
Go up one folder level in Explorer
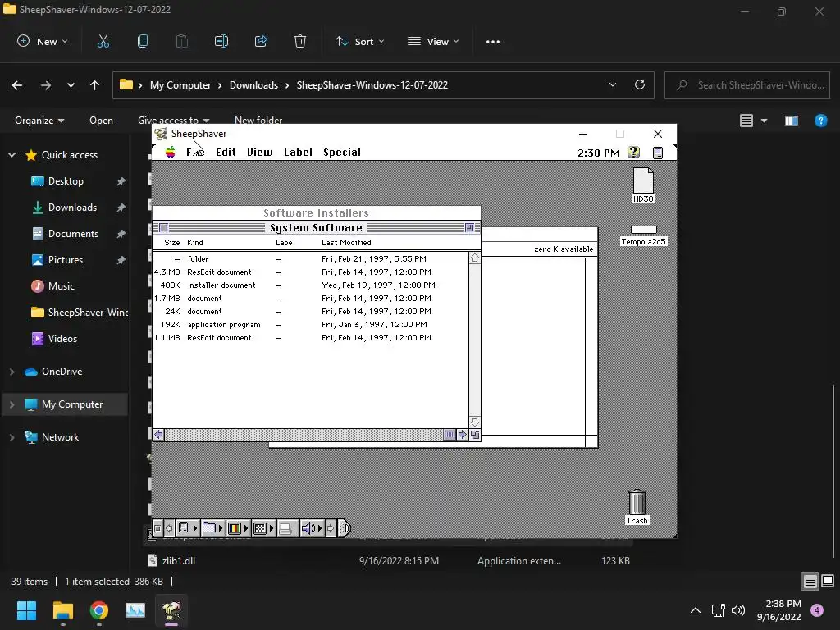(95, 85)
